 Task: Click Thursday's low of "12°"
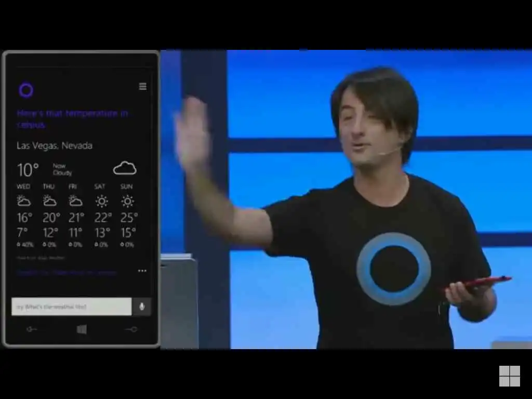pyautogui.click(x=50, y=233)
